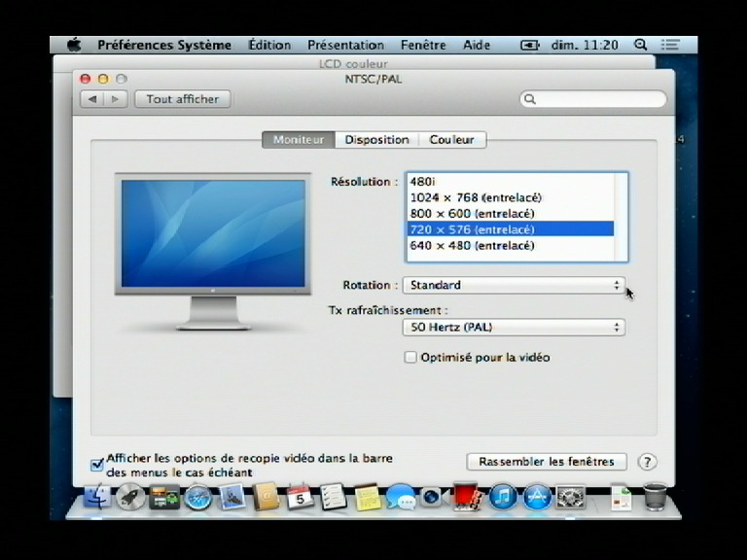Click the clock showing dim. 11:20
The image size is (747, 560).
tap(585, 46)
